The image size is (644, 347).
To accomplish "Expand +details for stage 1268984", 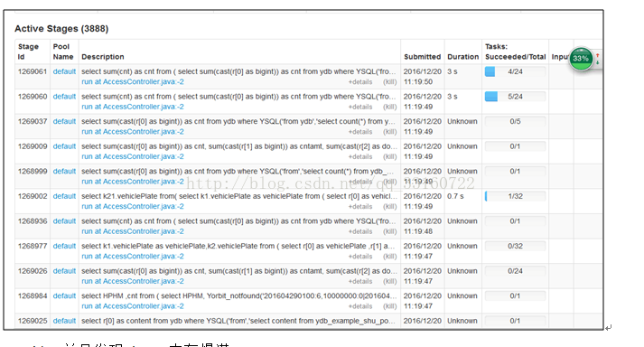I will point(360,306).
